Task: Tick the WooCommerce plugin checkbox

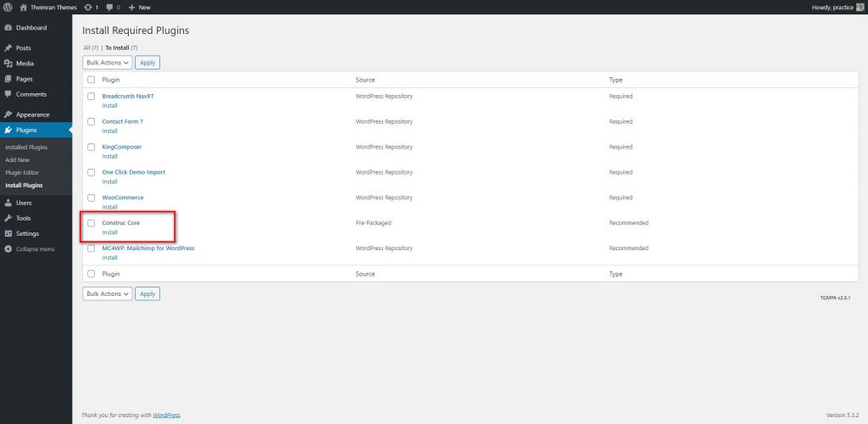Action: point(92,198)
